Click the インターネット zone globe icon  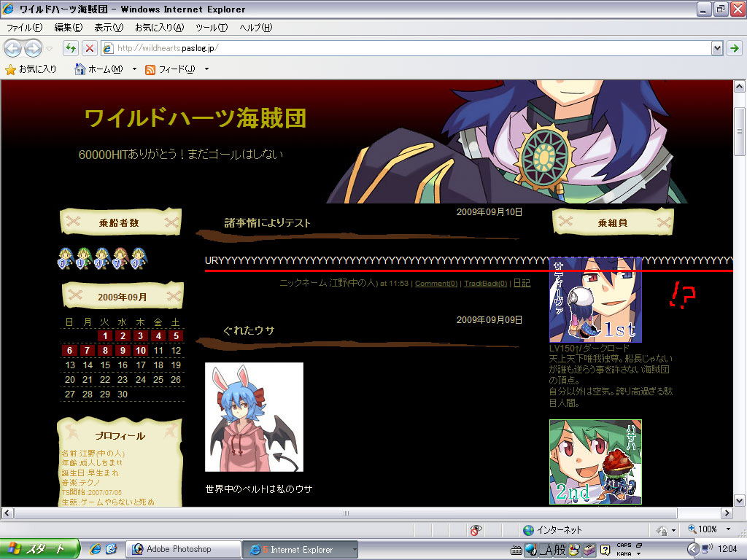528,530
